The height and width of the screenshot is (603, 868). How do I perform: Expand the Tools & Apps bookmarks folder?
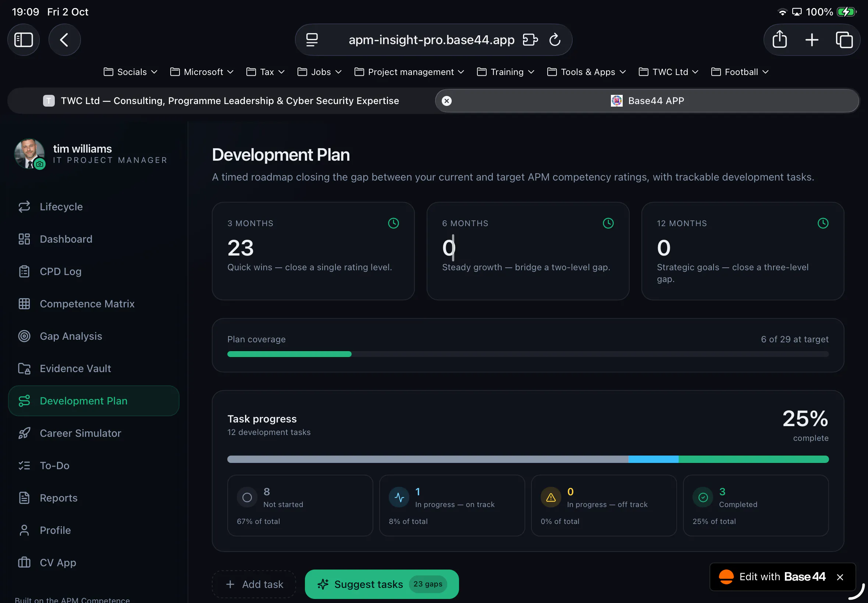point(586,72)
